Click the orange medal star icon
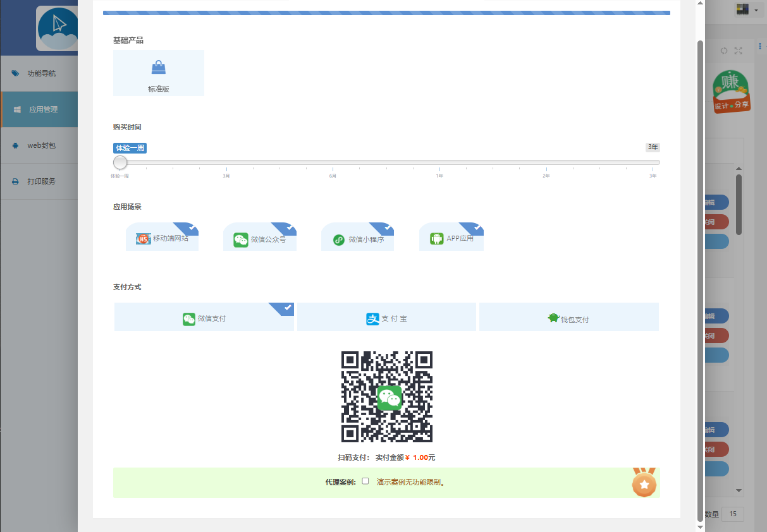Image resolution: width=767 pixels, height=532 pixels. point(644,483)
